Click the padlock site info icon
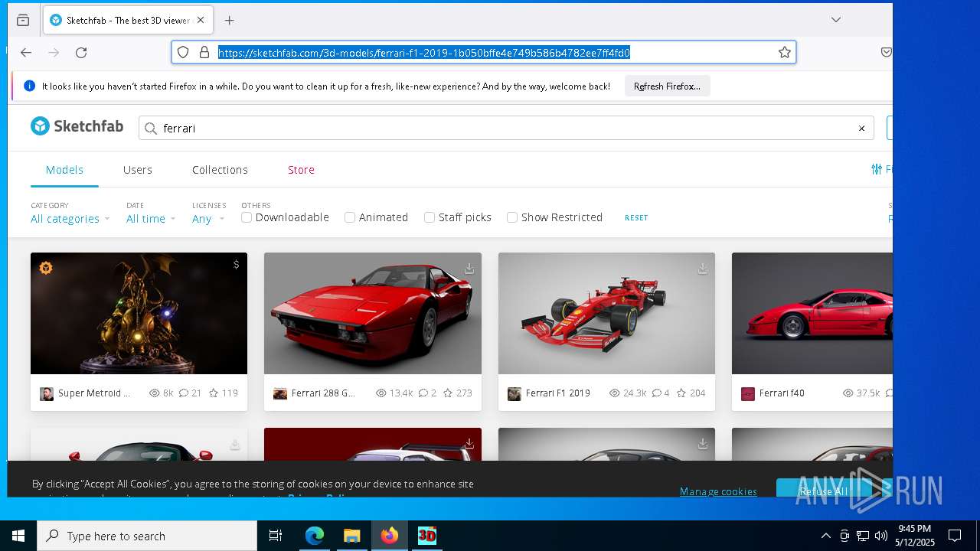The height and width of the screenshot is (551, 980). pyautogui.click(x=204, y=52)
